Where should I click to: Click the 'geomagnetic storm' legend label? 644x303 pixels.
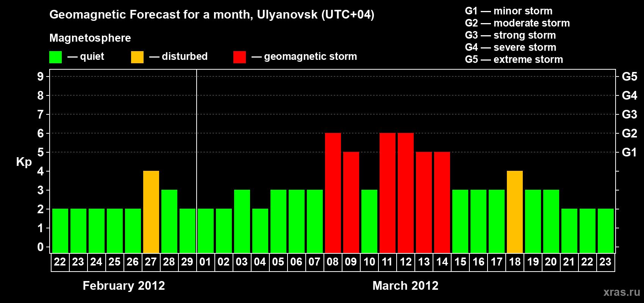310,56
